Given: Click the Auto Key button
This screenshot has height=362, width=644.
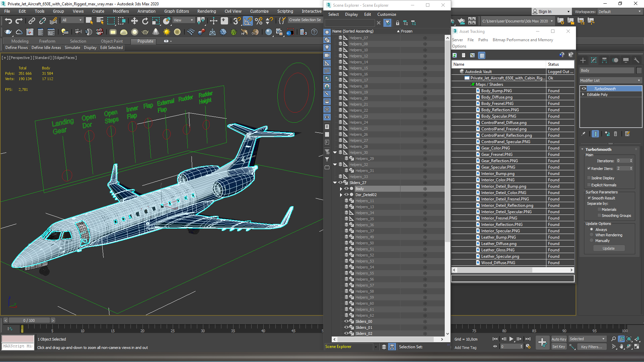Looking at the screenshot, I should 559,339.
